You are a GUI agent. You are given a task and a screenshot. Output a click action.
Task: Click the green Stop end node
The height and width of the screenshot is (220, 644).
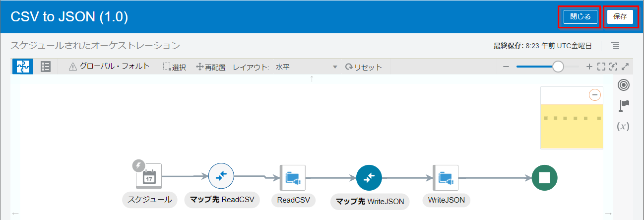[x=544, y=177]
